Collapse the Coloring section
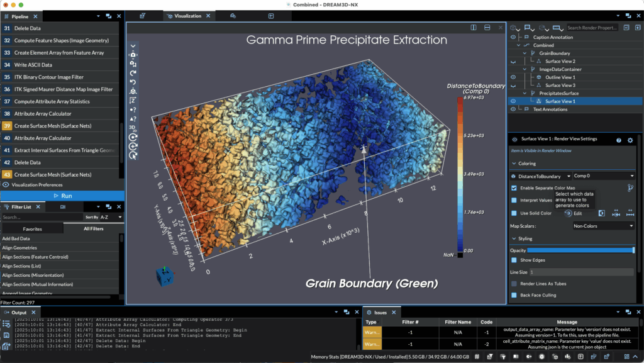The image size is (644, 363). pyautogui.click(x=513, y=164)
